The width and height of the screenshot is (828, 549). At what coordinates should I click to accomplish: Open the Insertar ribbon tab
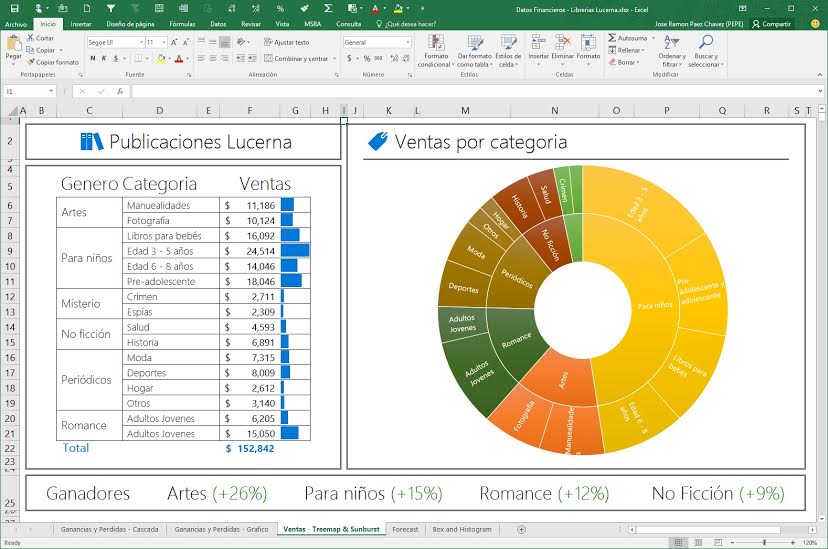(81, 23)
